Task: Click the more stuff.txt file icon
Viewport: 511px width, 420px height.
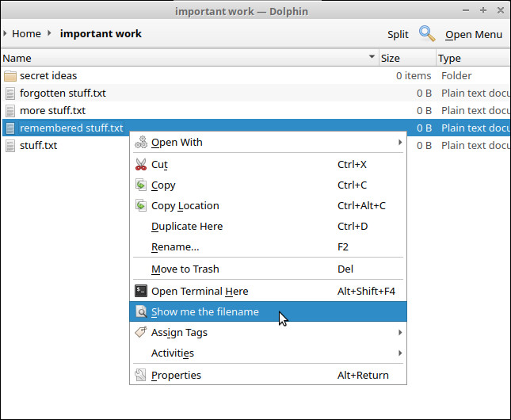Action: (x=10, y=111)
